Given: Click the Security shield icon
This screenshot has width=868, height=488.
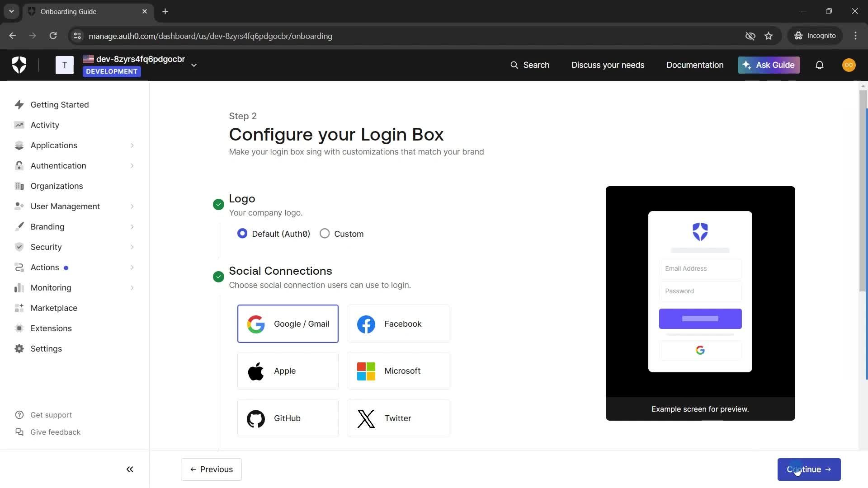Looking at the screenshot, I should (x=19, y=247).
